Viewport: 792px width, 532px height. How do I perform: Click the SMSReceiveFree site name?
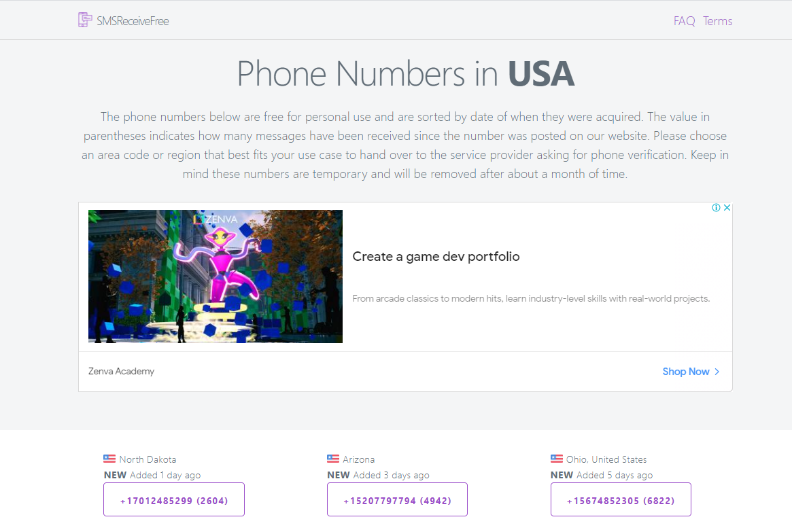133,21
